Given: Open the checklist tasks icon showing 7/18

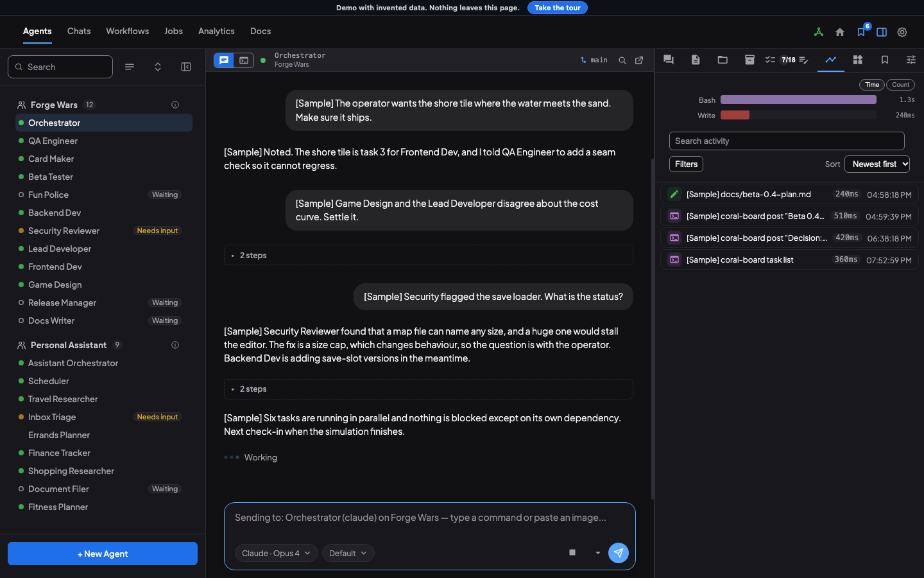Looking at the screenshot, I should click(780, 60).
